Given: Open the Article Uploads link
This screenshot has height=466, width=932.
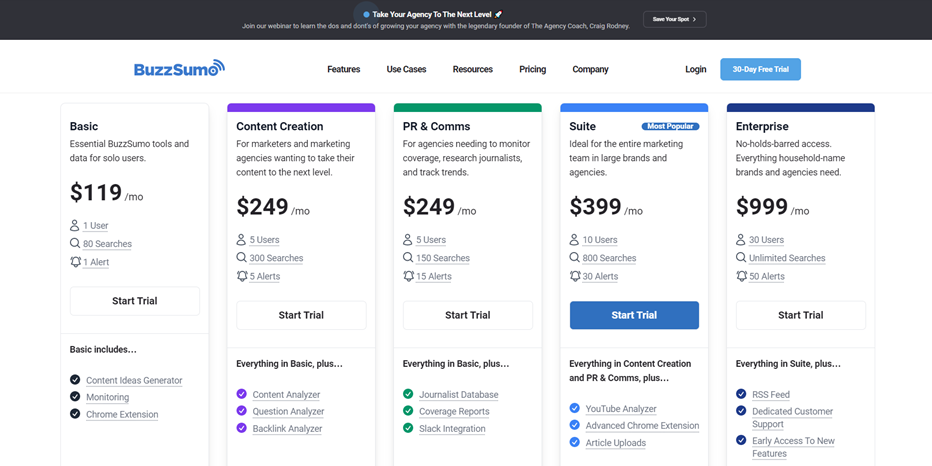Looking at the screenshot, I should point(616,443).
